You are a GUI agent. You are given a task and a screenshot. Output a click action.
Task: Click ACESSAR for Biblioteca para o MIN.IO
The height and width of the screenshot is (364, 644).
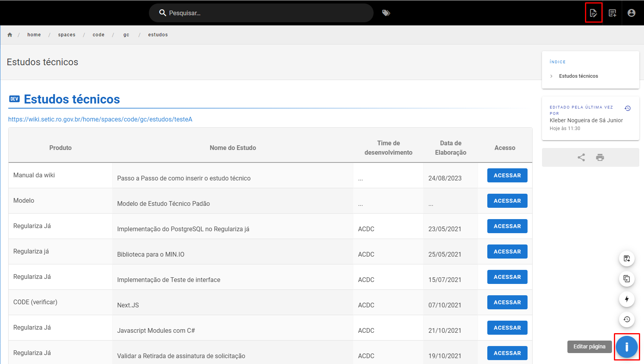click(x=507, y=252)
